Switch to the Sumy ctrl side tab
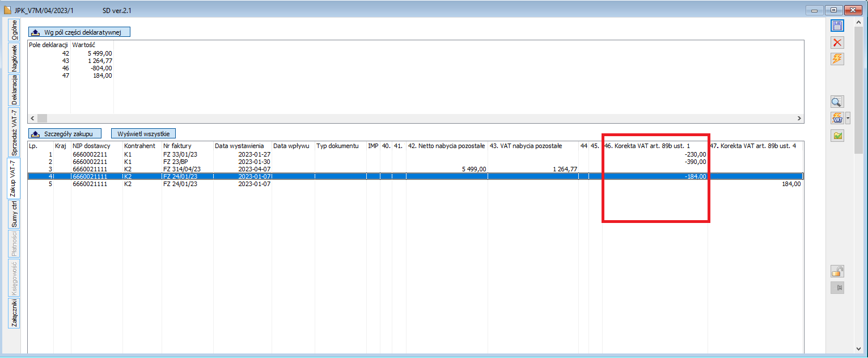 [14, 214]
